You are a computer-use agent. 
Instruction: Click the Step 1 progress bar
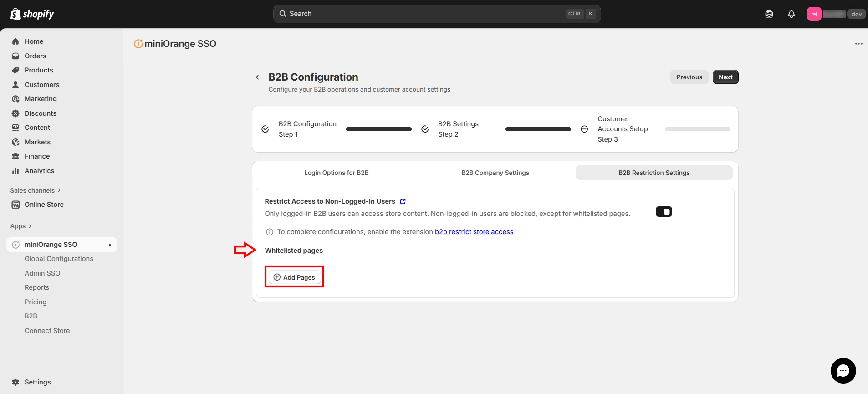(379, 129)
